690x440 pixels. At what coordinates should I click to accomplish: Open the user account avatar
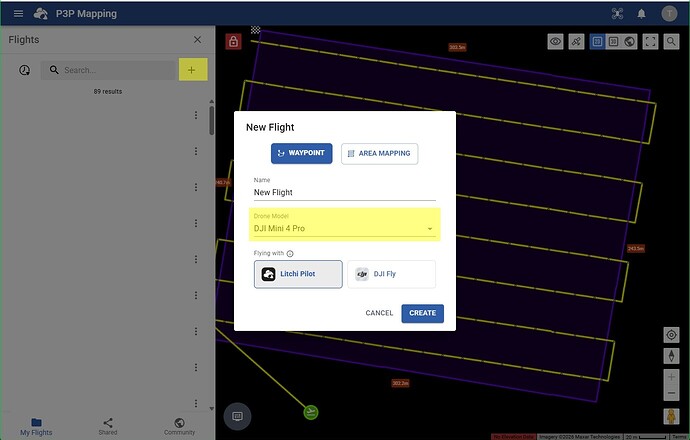point(669,14)
